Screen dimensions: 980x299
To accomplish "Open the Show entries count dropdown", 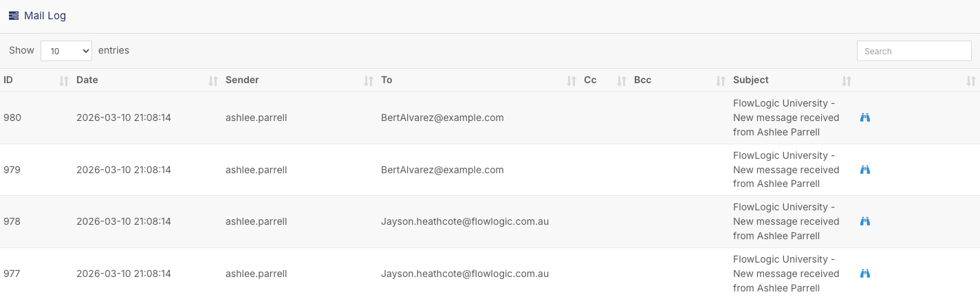I will point(67,51).
